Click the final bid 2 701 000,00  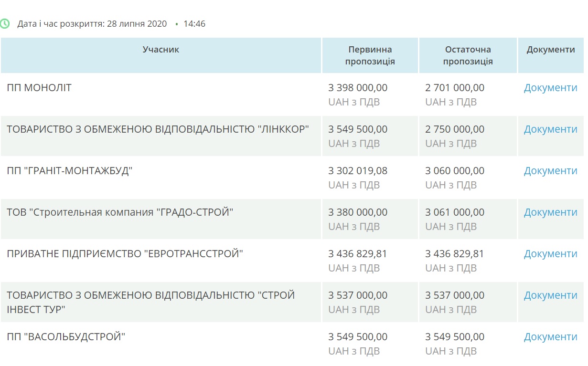coord(455,88)
